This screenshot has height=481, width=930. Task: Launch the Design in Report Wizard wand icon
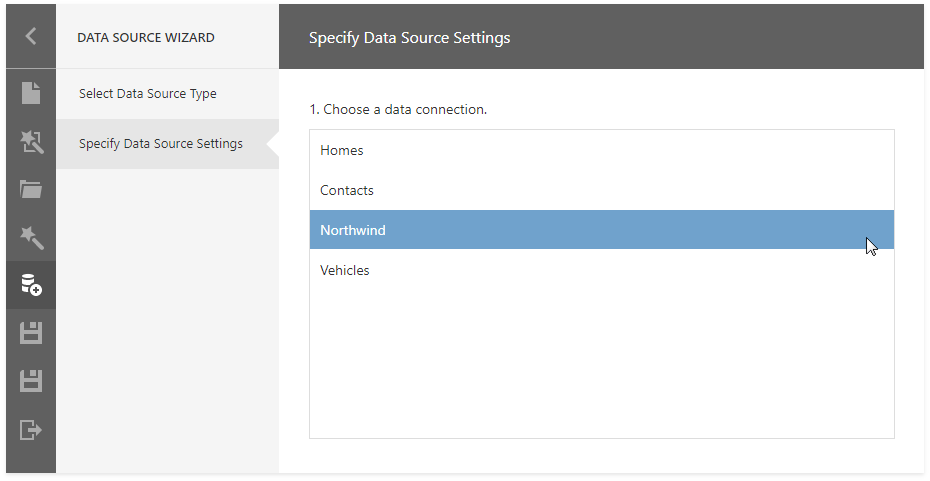pos(31,237)
